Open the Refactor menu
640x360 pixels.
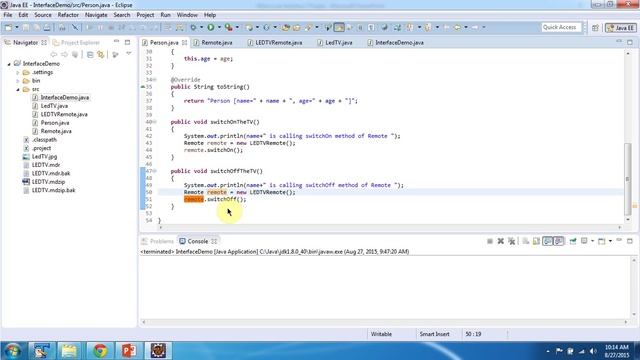68,15
